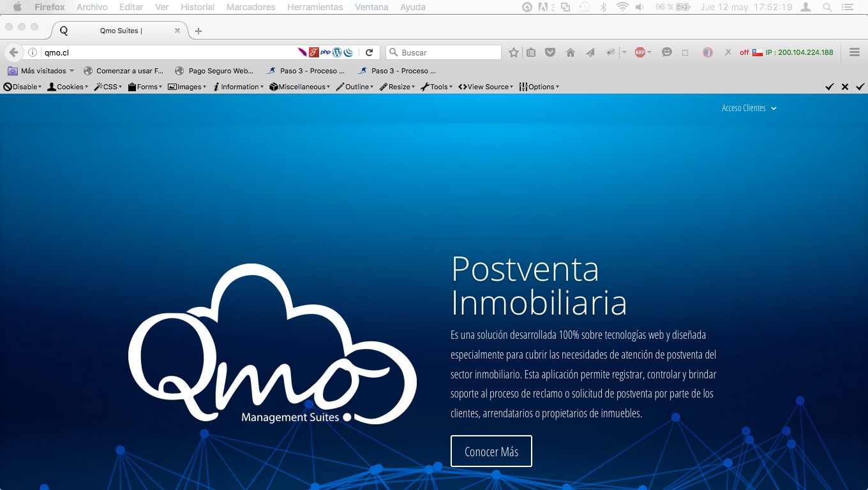Click the Adblock Plus ABP icon
This screenshot has width=868, height=490.
click(x=640, y=52)
